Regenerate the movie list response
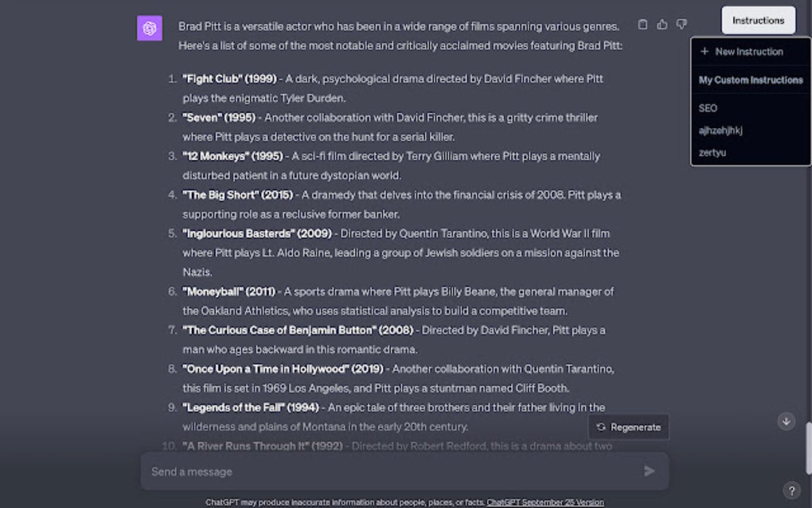Screen dimensions: 812x508 point(628,427)
